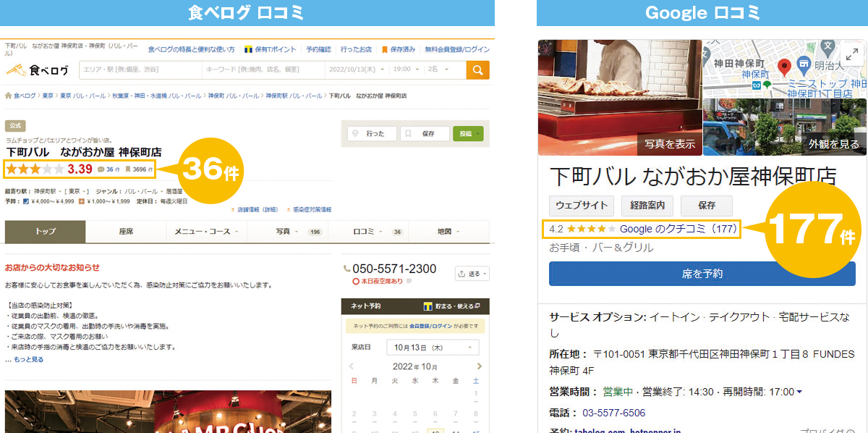Click the orange search magnifier button

tap(477, 70)
